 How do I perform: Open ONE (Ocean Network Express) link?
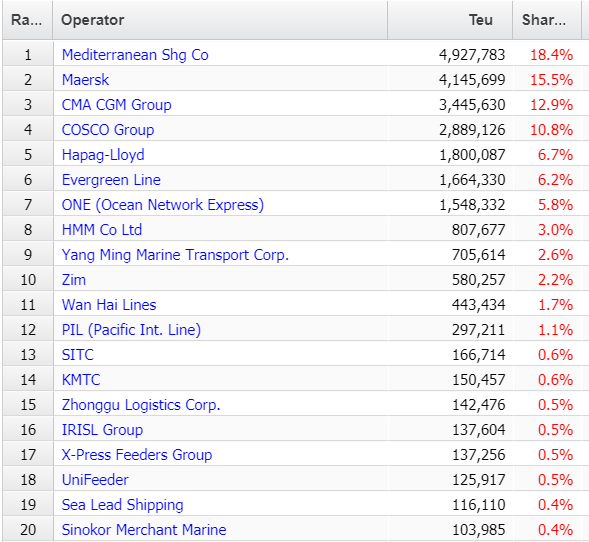pos(163,205)
